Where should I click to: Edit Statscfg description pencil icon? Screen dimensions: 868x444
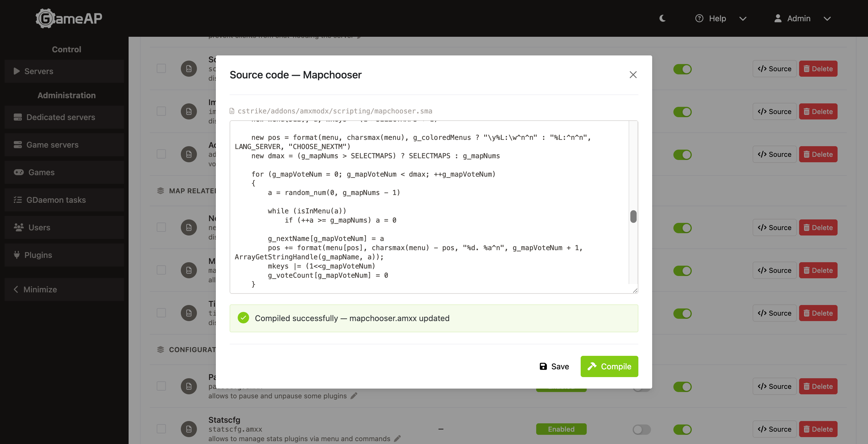click(398, 438)
